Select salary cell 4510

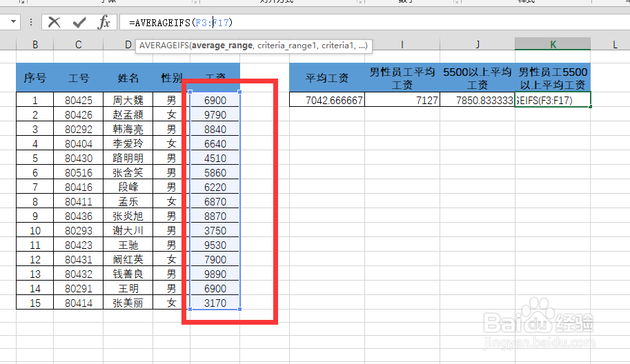pyautogui.click(x=215, y=158)
